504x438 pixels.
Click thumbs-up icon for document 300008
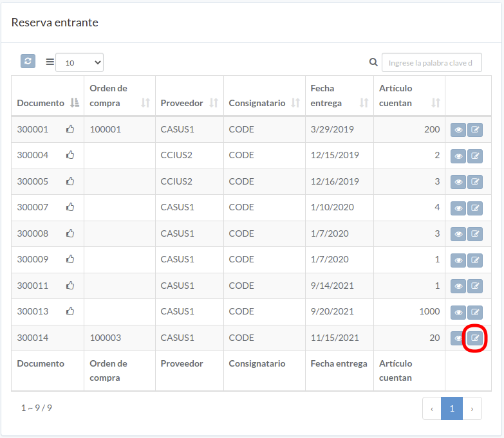click(x=70, y=233)
